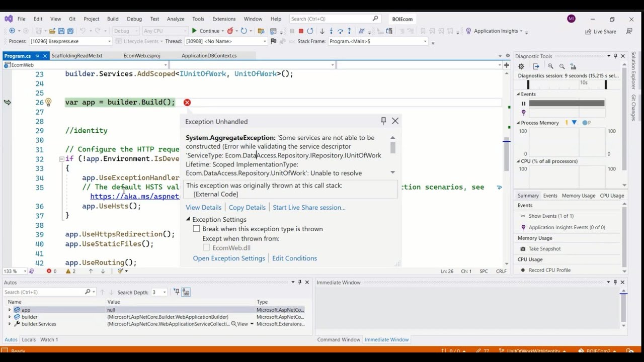The width and height of the screenshot is (644, 362).
Task: Toggle the EcomWeb.dll exception checkbox
Action: click(206, 248)
